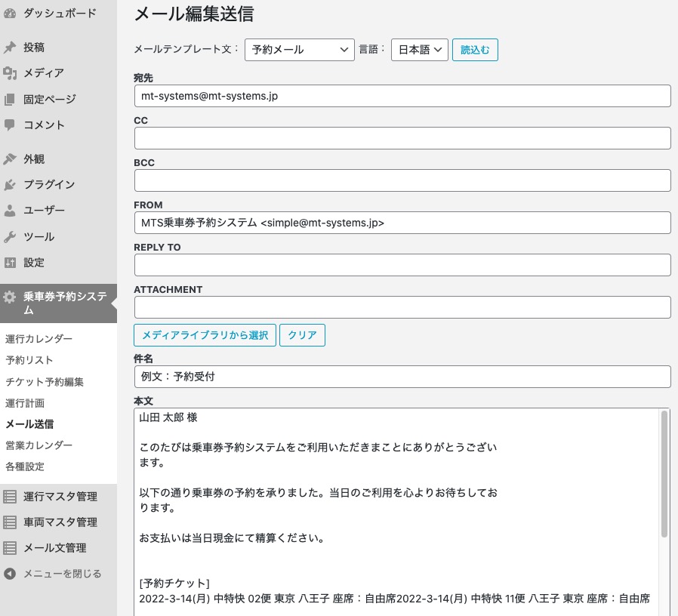Open the 投稿 menu item
678x616 pixels.
(58, 48)
